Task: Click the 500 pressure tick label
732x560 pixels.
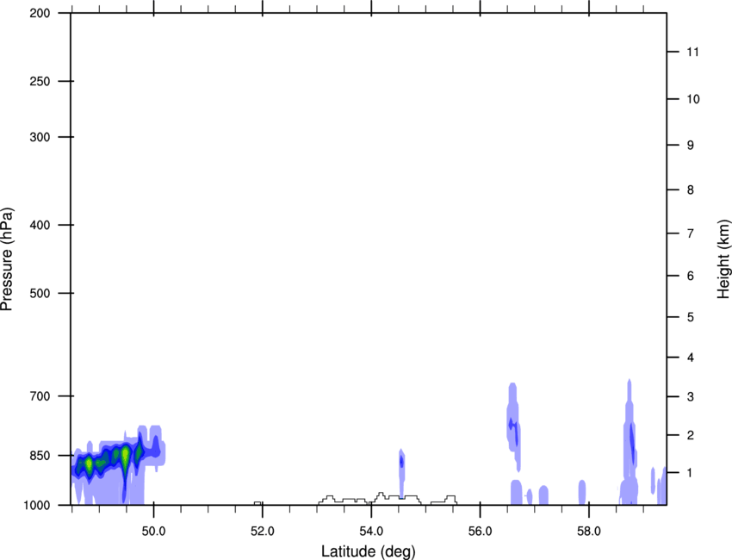Action: 40,293
